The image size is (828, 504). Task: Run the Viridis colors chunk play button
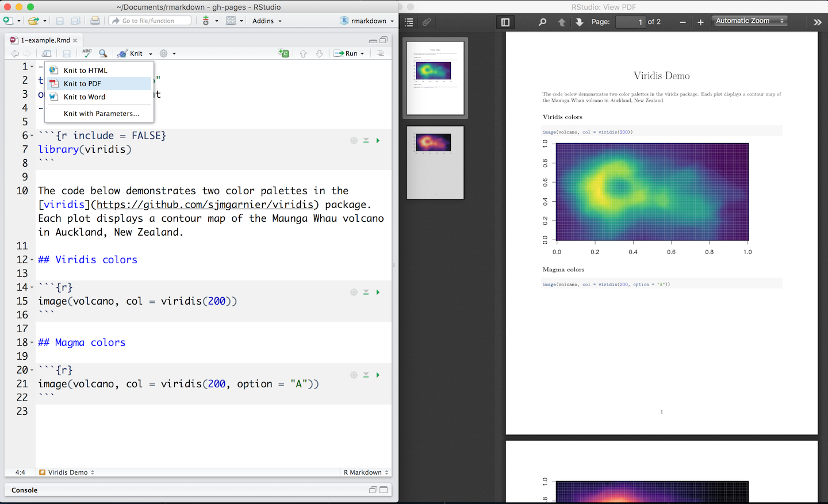378,292
